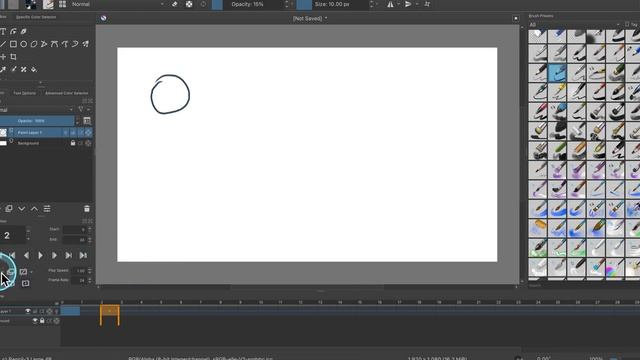This screenshot has height=360, width=640.
Task: Open the Choose Brush Preset grid icon
Action: tap(62, 4)
